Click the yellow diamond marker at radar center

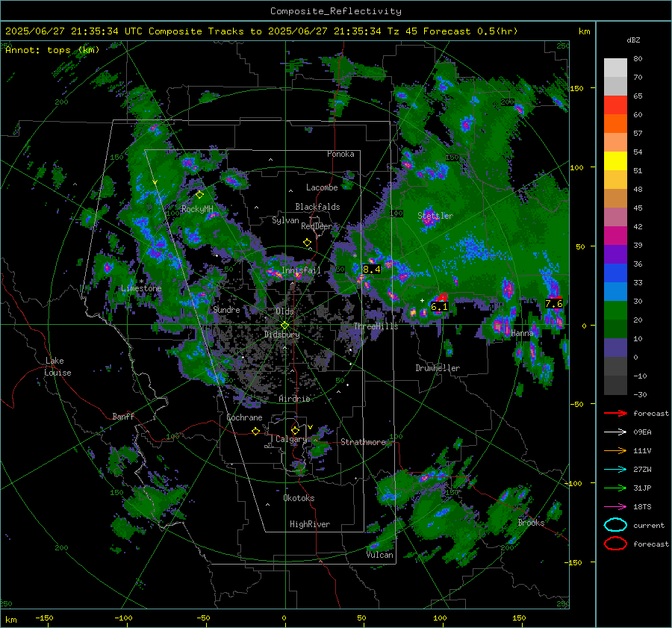tap(285, 326)
